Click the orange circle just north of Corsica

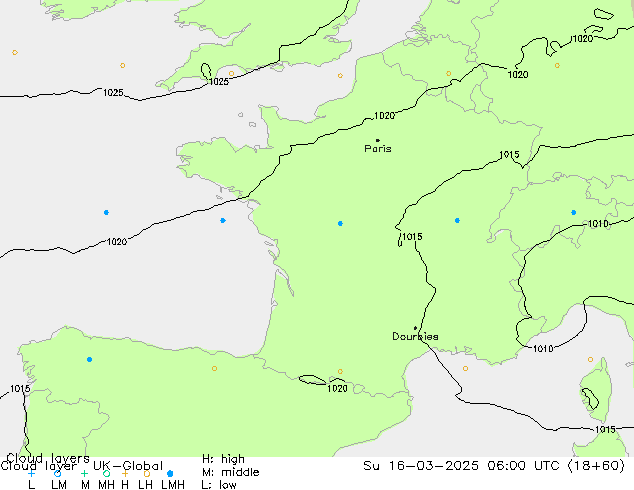pyautogui.click(x=590, y=359)
